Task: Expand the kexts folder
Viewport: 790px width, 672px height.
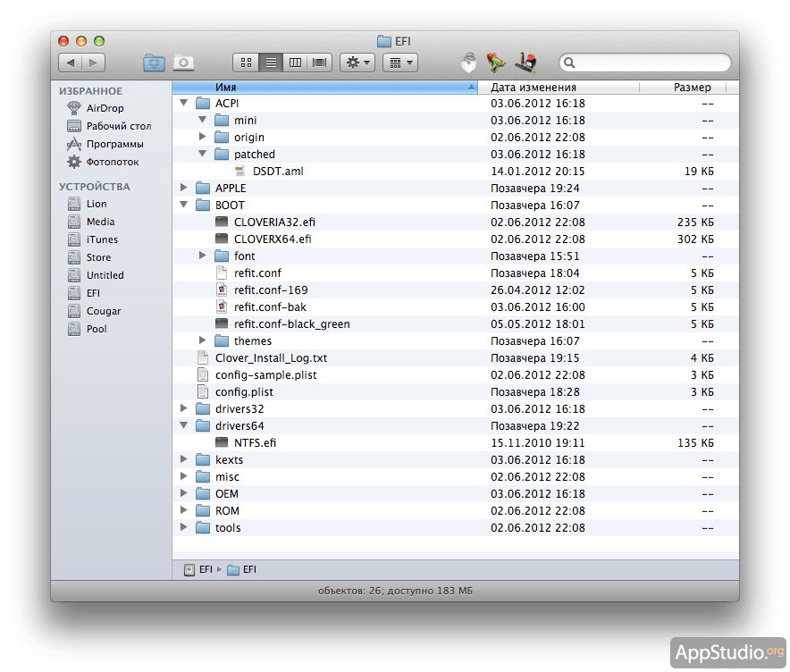Action: pos(184,459)
